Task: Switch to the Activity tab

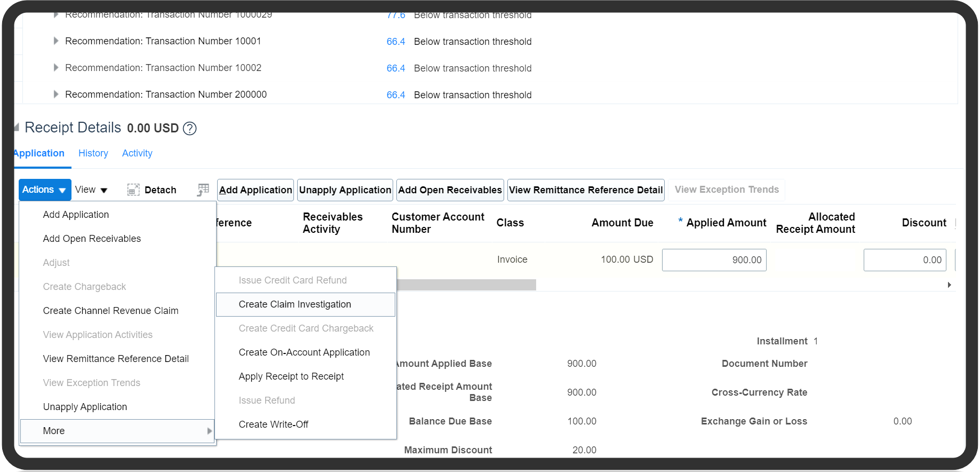Action: 137,153
